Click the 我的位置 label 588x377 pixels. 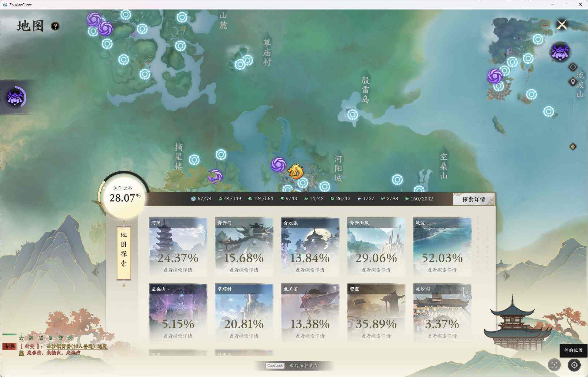(573, 350)
